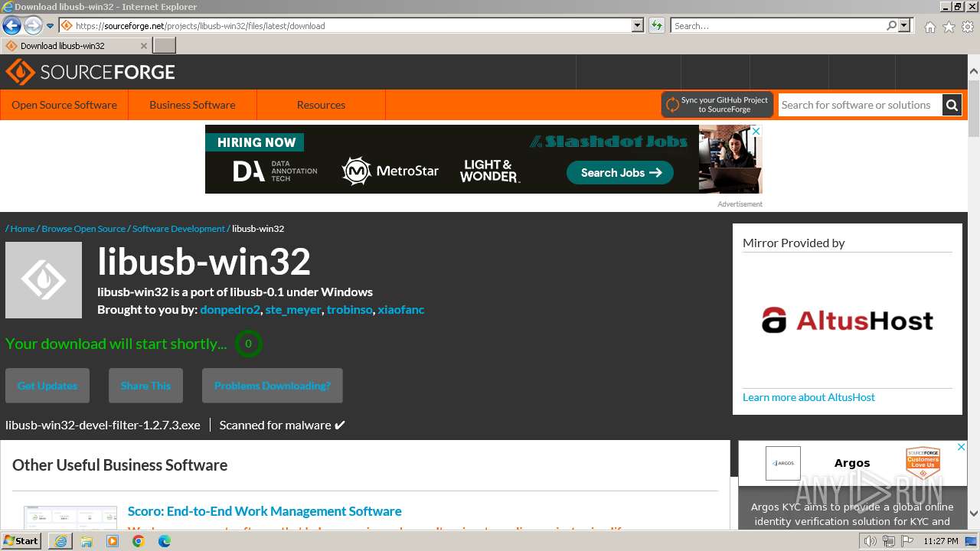The image size is (980, 551).
Task: Click Internet Explorer taskbar icon
Action: [x=60, y=541]
